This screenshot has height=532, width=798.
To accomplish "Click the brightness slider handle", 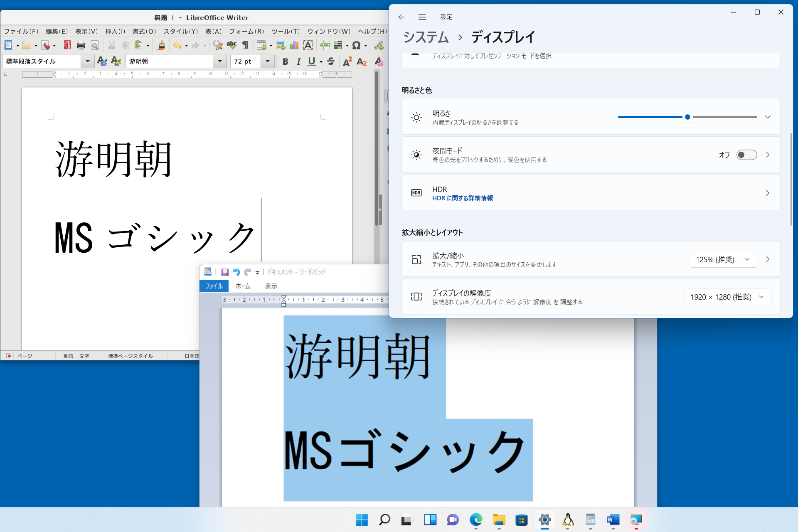I will point(687,117).
